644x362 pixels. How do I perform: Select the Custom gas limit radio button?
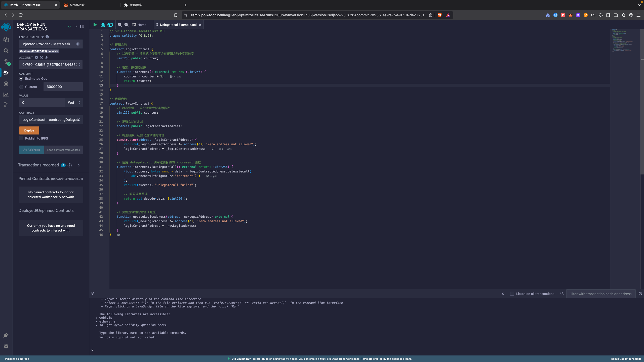(21, 87)
